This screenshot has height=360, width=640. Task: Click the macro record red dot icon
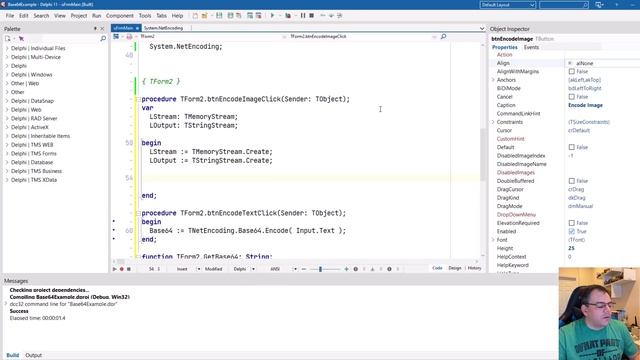coord(122,269)
